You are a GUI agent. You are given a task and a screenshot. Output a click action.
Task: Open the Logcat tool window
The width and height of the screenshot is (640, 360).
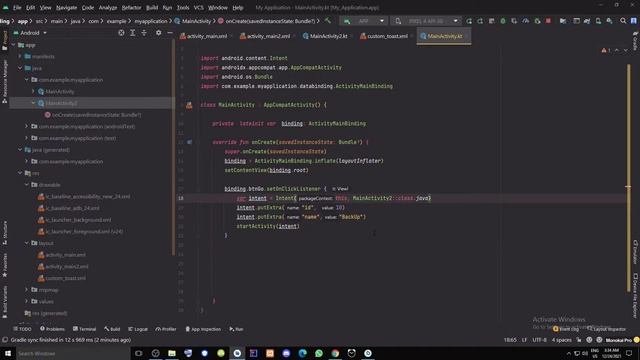point(138,329)
